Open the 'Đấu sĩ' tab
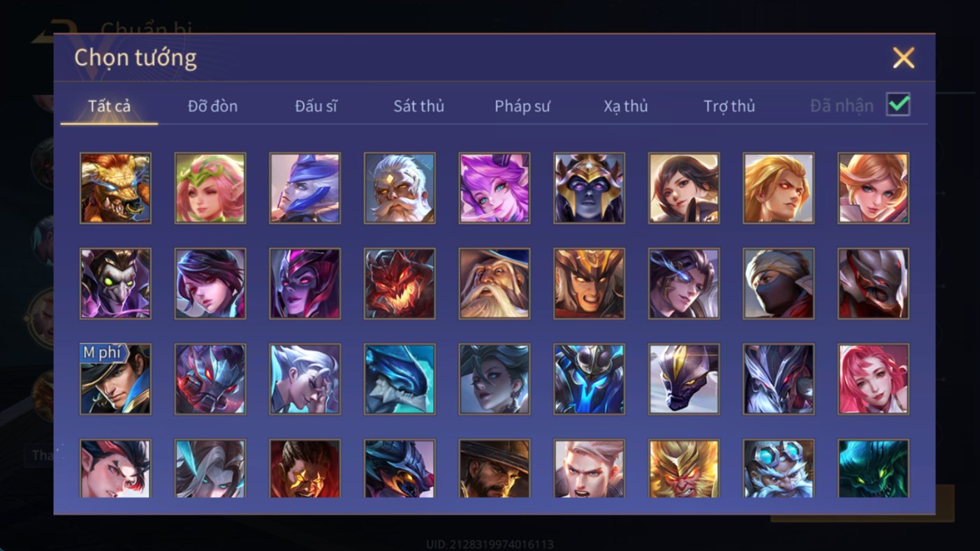The width and height of the screenshot is (980, 551). click(x=316, y=106)
